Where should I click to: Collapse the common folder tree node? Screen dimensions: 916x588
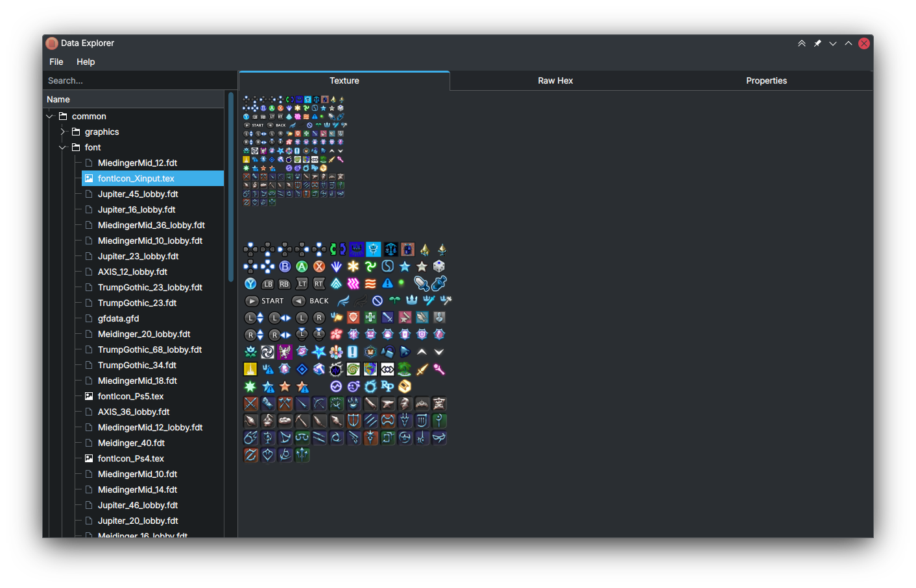(x=50, y=116)
